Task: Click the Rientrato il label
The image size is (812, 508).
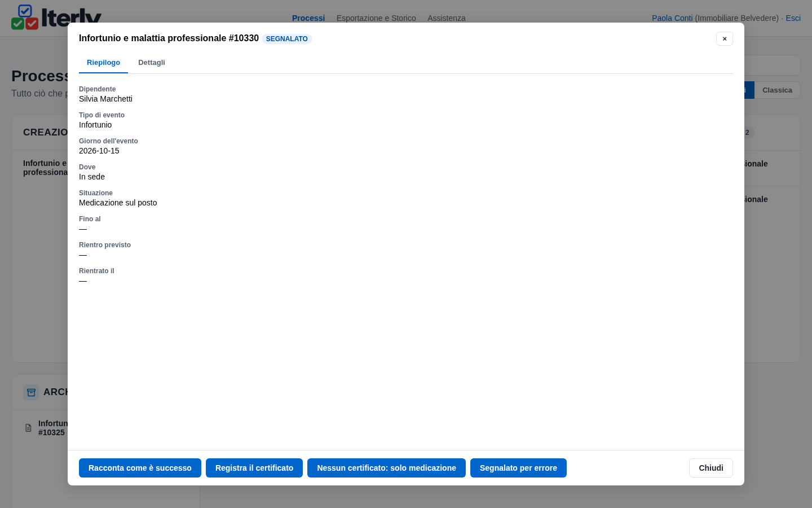Action: coord(96,271)
